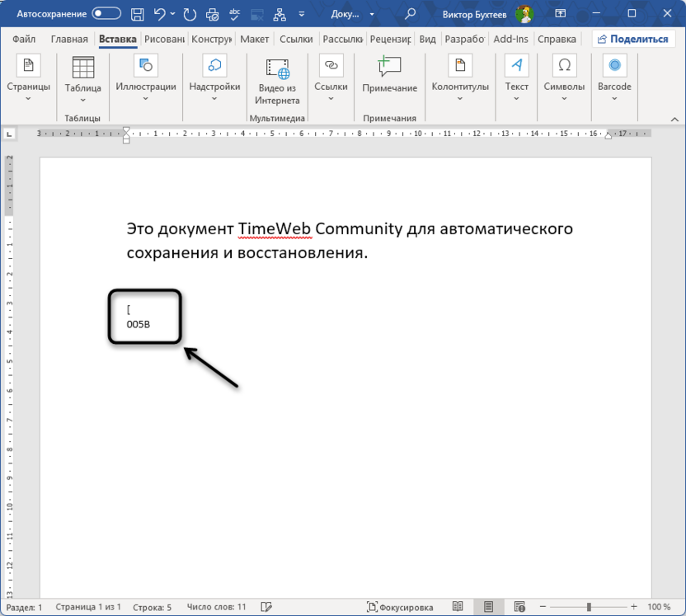Viewport: 686px width, 616px height.
Task: Switch to Web Layout view icon
Action: pyautogui.click(x=519, y=607)
